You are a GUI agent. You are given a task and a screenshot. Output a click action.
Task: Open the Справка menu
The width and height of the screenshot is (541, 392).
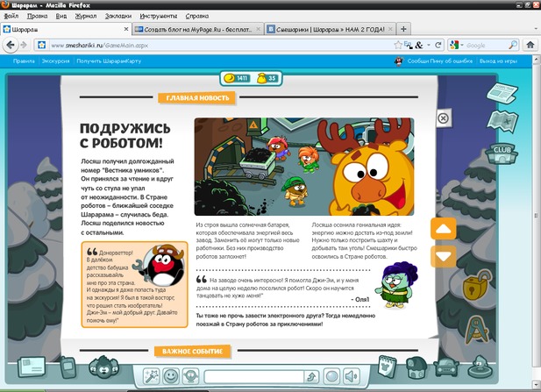[x=197, y=16]
